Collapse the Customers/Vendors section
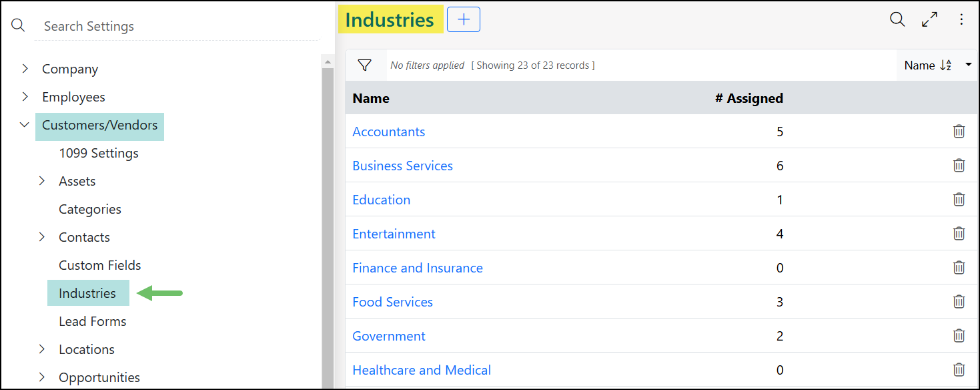980x390 pixels. coord(25,124)
